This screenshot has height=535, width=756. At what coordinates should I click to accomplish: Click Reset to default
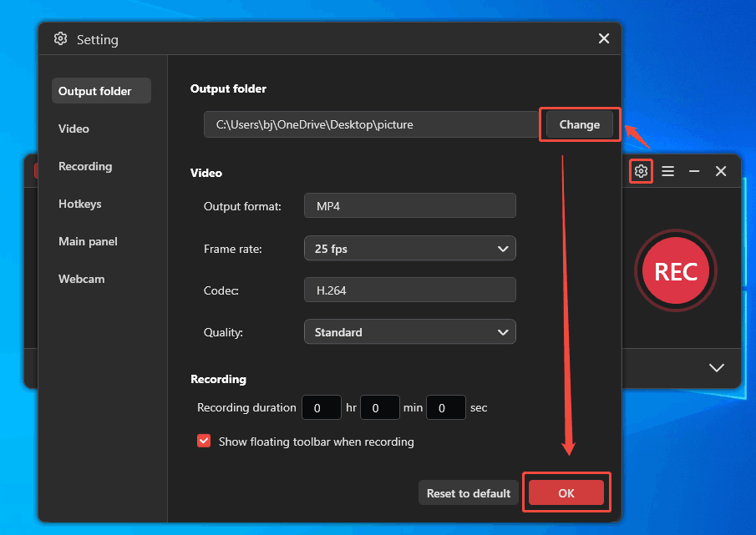pyautogui.click(x=468, y=492)
